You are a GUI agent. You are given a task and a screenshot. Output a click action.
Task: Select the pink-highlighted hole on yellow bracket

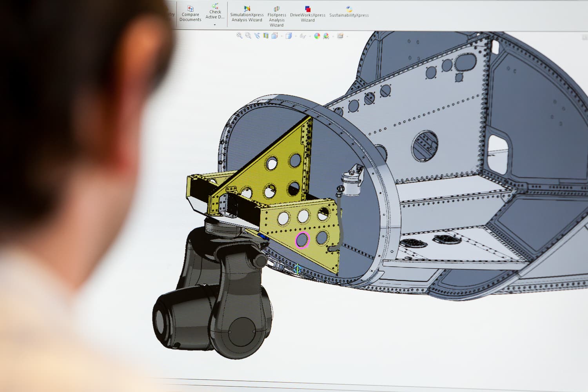click(302, 240)
